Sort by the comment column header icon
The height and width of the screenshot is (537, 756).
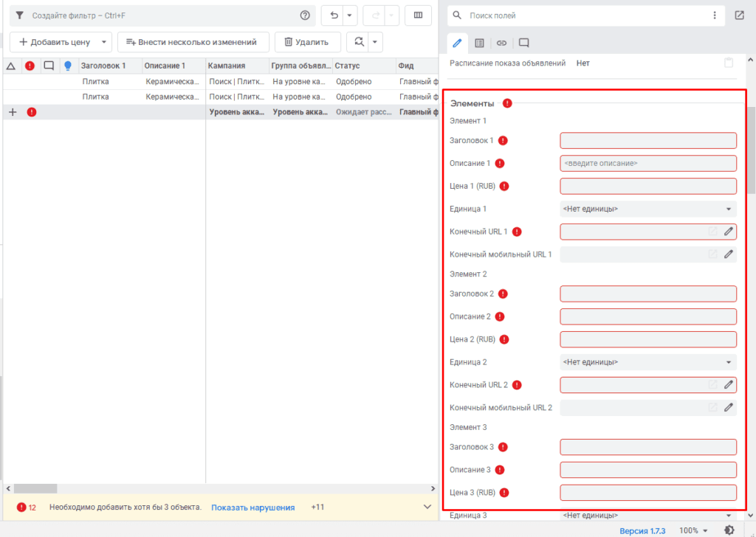click(49, 66)
